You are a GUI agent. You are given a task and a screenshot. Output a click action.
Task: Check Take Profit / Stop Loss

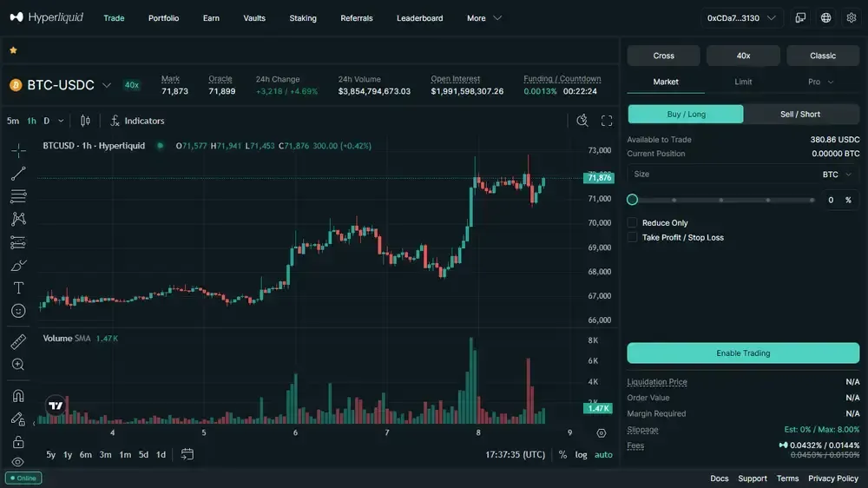click(x=633, y=237)
